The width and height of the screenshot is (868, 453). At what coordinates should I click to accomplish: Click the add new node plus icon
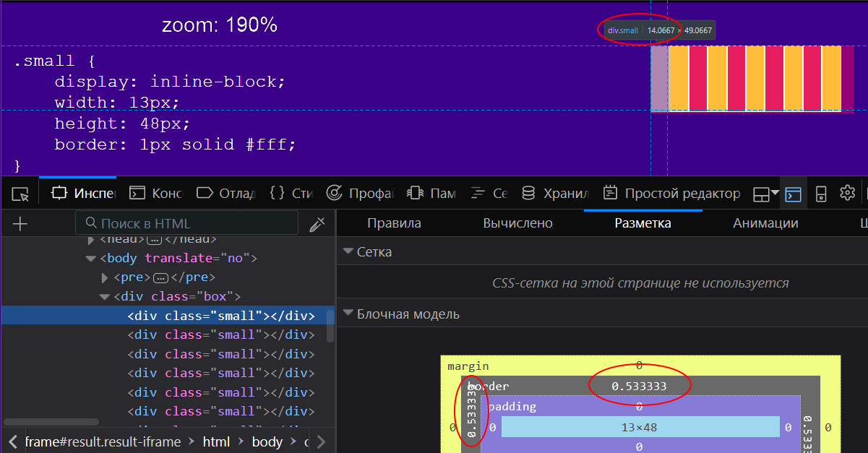20,224
